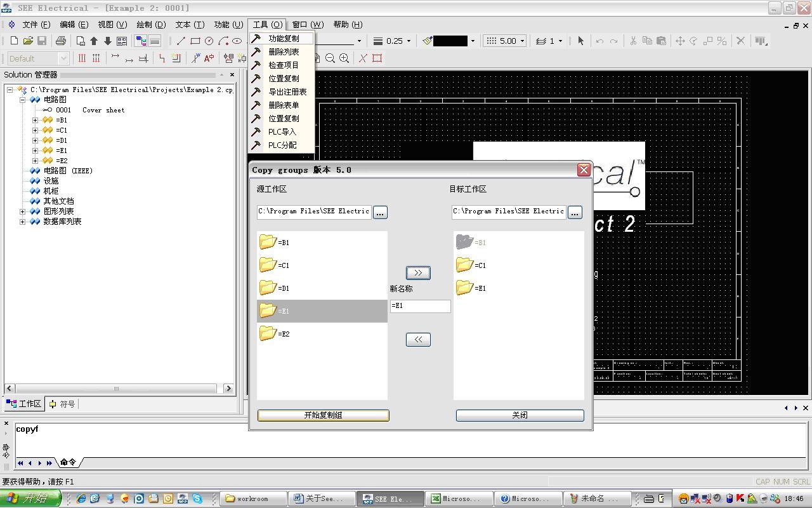Click the << remove button

(418, 340)
